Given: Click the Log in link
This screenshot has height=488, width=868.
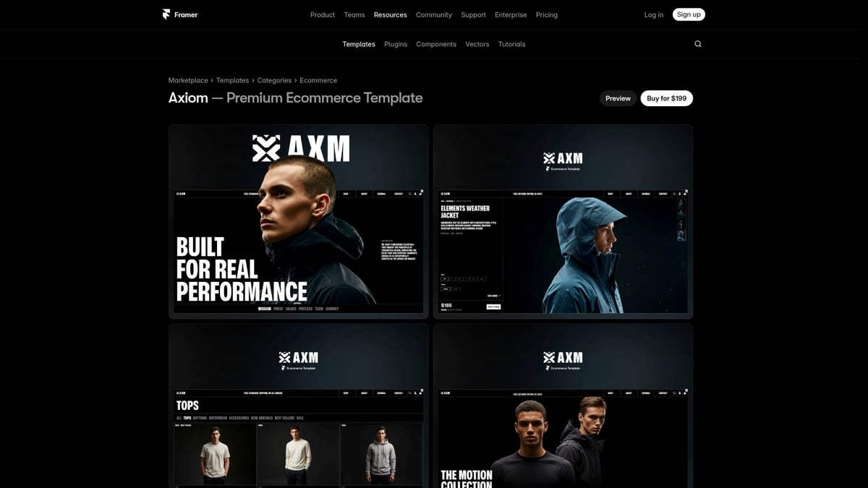Looking at the screenshot, I should click(654, 14).
